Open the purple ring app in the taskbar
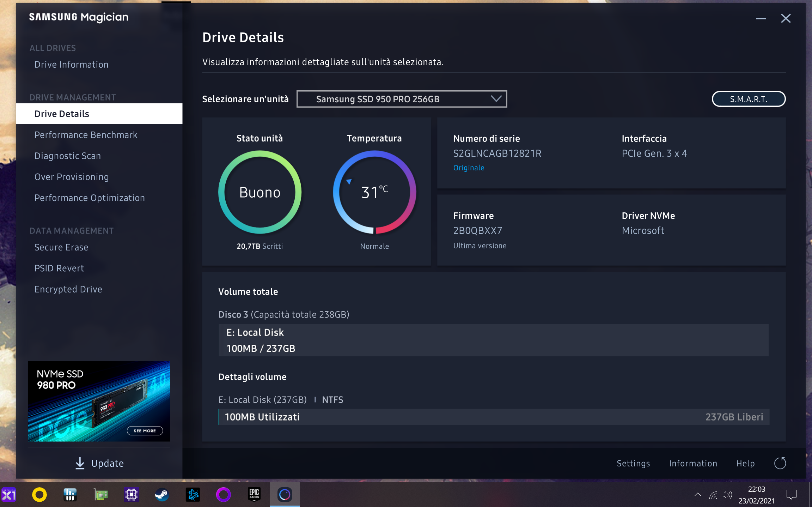Screen dimensions: 812x507 tap(224, 495)
